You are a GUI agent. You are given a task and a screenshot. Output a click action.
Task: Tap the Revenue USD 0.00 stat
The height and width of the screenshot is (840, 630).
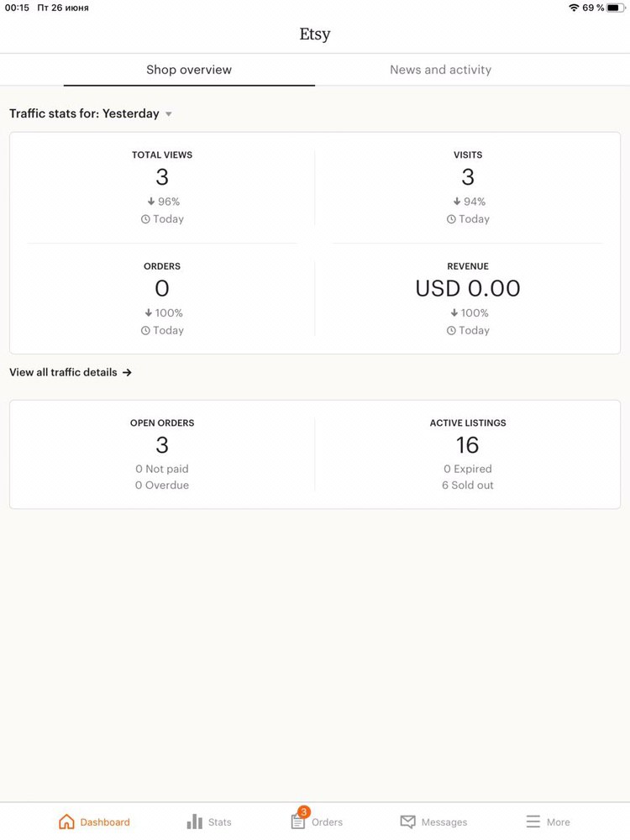(x=468, y=298)
